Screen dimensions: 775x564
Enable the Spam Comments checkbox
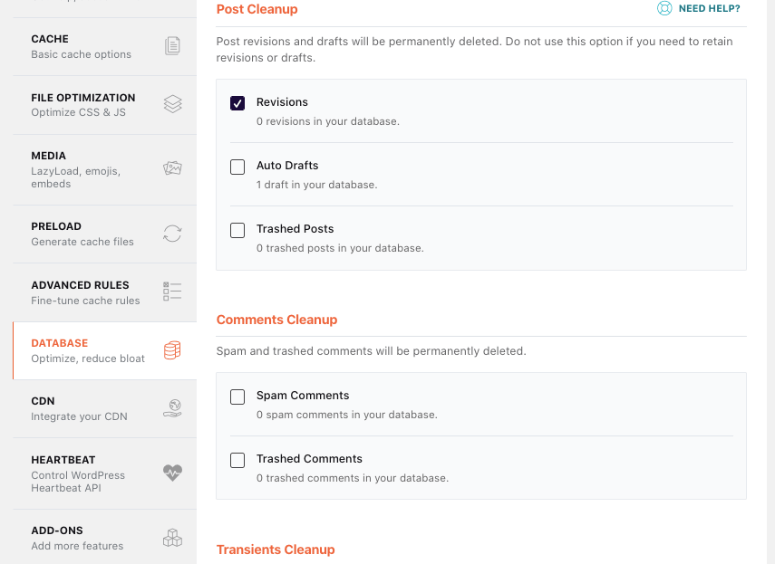[x=238, y=397]
